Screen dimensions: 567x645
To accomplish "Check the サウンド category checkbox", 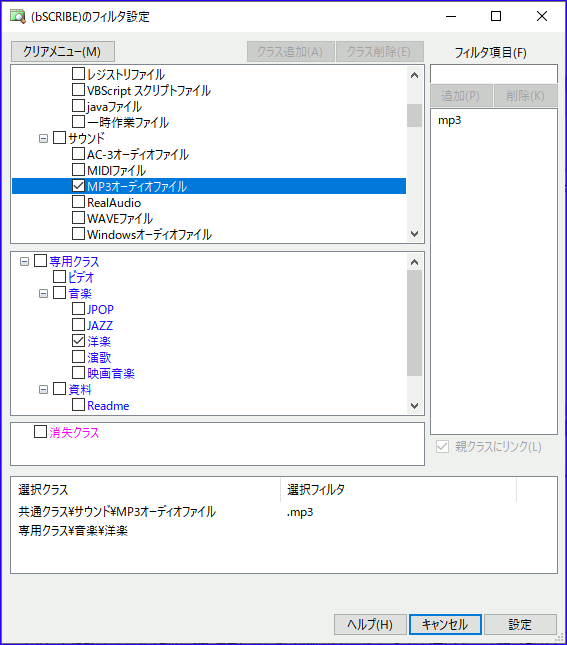I will pyautogui.click(x=59, y=138).
